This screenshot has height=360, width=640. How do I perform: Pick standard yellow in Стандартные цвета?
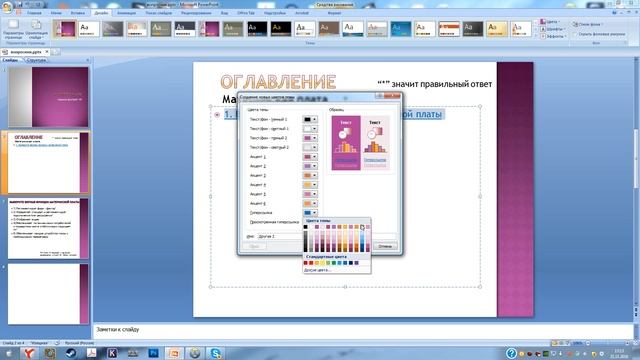(322, 263)
